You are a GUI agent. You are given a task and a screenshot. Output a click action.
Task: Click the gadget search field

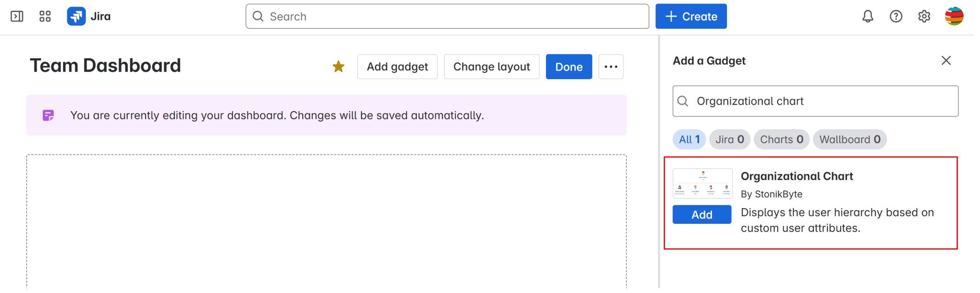click(822, 101)
